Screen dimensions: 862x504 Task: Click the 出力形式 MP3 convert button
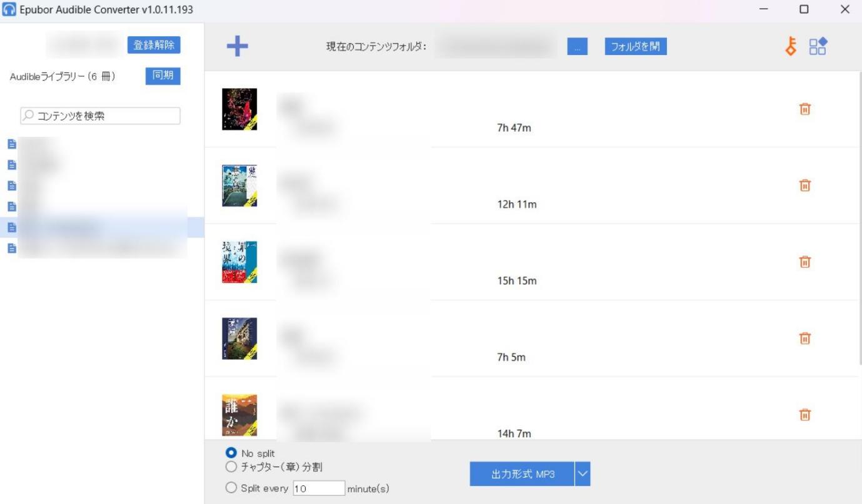(x=522, y=474)
